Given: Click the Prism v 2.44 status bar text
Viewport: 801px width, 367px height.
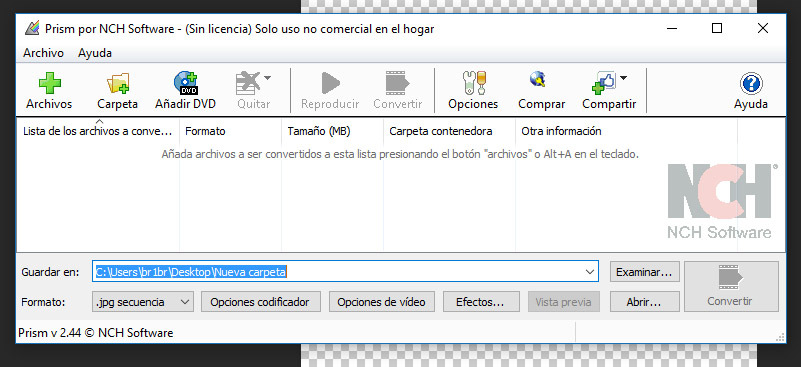Looking at the screenshot, I should point(96,333).
